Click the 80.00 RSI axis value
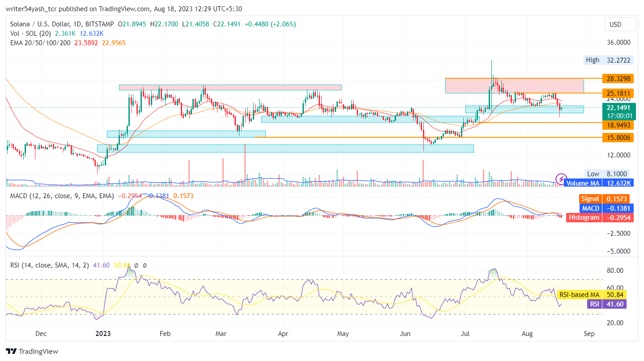This screenshot has width=644, height=361. pos(615,270)
